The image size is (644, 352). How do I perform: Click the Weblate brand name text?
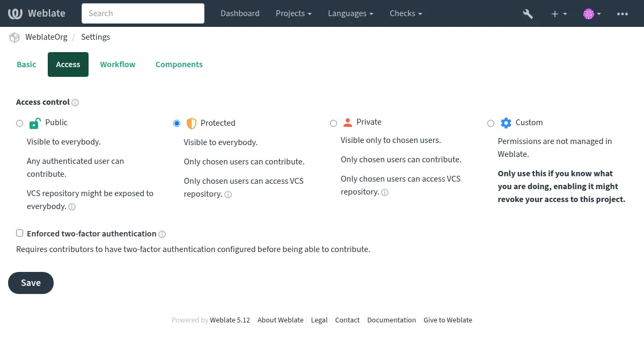[x=47, y=13]
